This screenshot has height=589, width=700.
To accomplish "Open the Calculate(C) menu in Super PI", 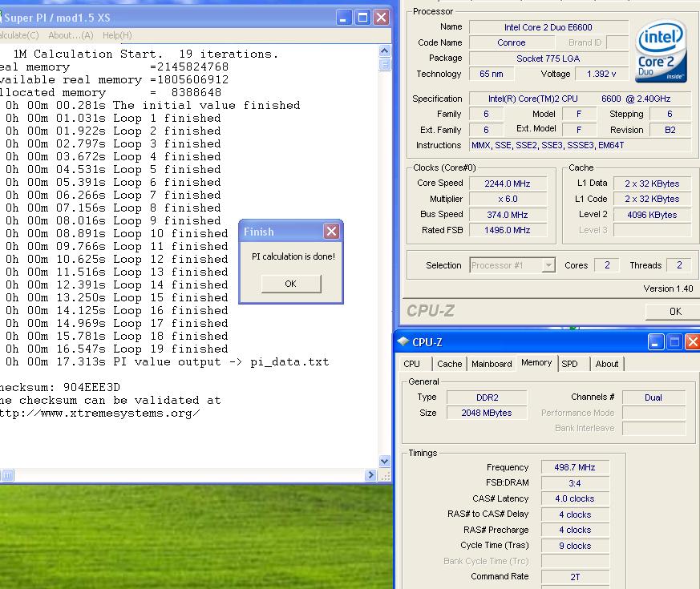I will (19, 35).
